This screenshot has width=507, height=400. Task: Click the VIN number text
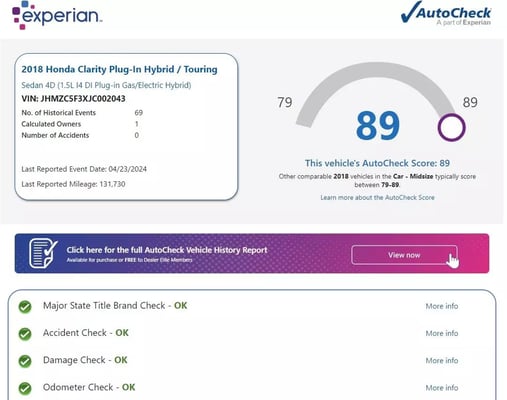[x=73, y=99]
